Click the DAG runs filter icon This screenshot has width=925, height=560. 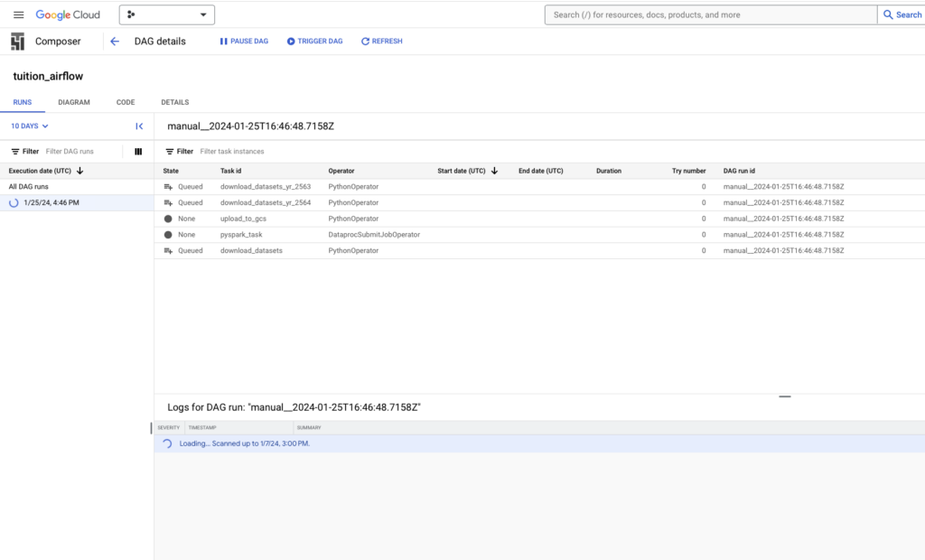point(15,152)
